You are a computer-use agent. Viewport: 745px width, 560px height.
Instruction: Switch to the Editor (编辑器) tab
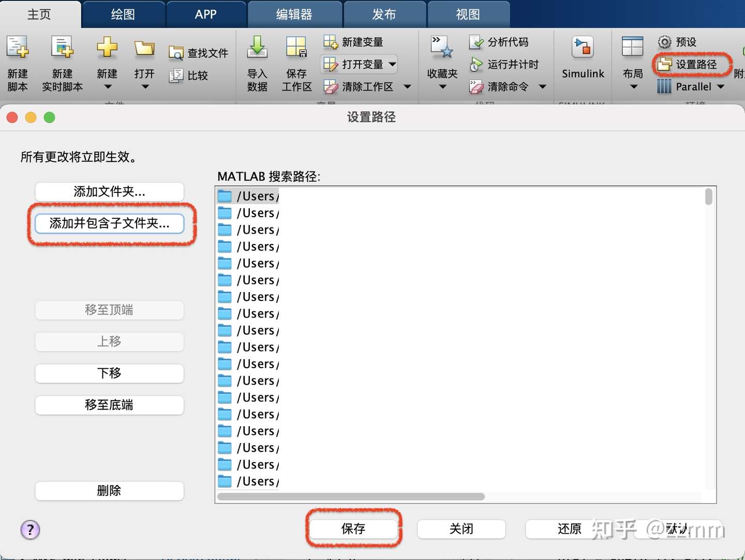pyautogui.click(x=294, y=14)
